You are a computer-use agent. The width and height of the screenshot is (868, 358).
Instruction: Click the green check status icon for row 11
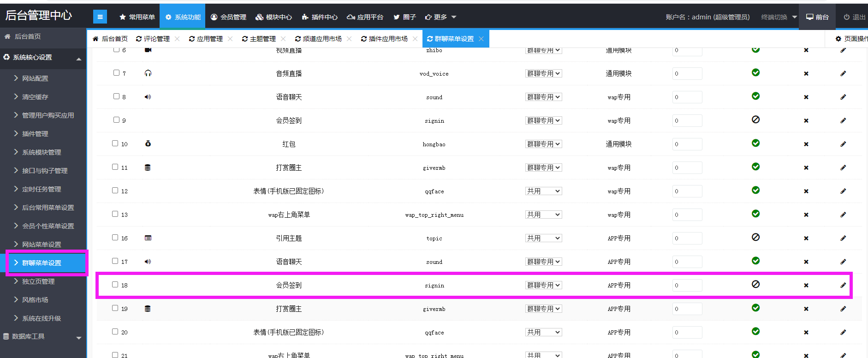(755, 167)
